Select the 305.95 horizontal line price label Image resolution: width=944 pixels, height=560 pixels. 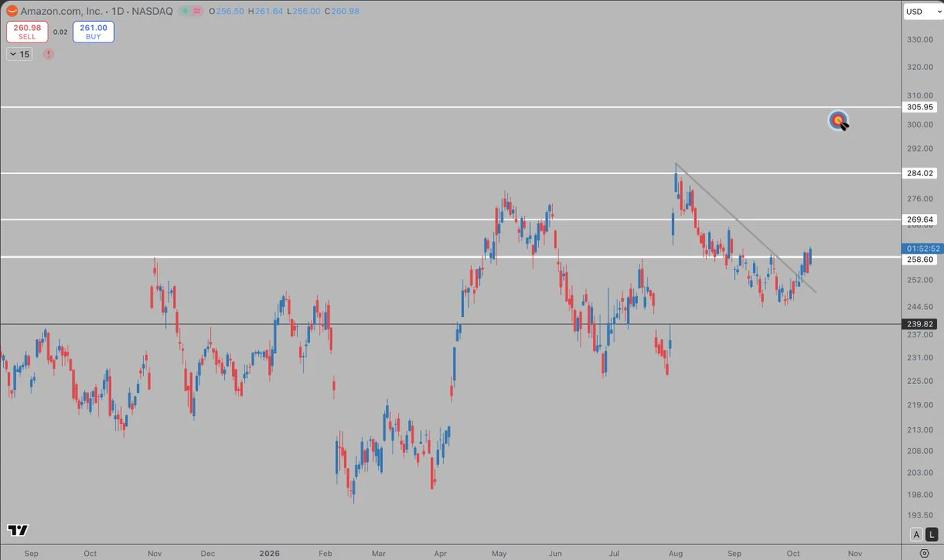coord(920,107)
